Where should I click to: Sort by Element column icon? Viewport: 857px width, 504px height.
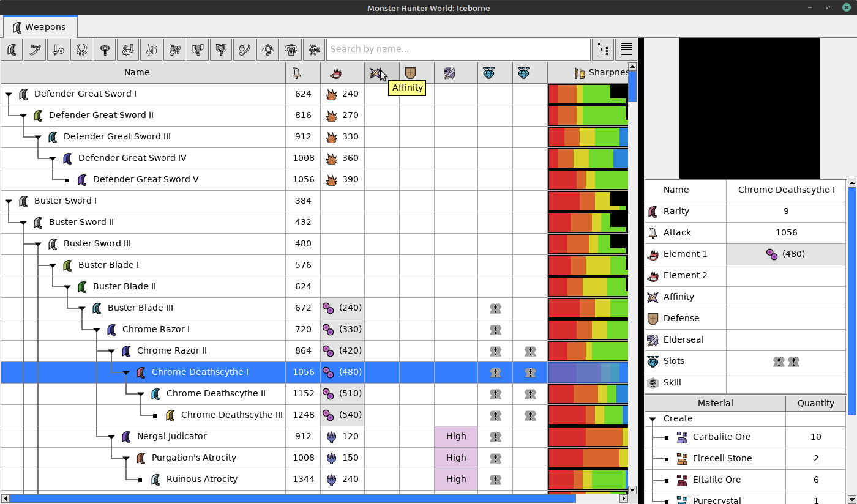335,73
